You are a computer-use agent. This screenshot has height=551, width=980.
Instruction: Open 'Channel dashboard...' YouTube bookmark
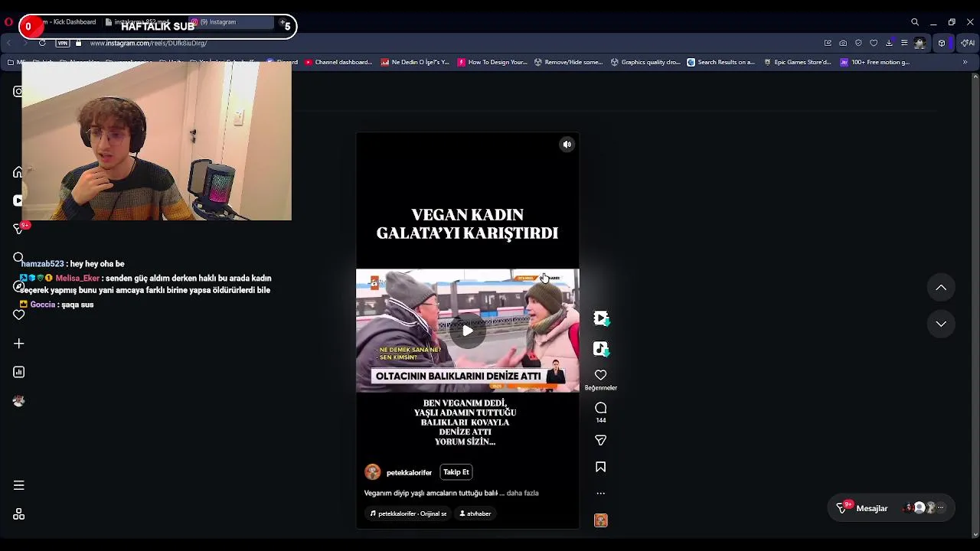(x=338, y=62)
